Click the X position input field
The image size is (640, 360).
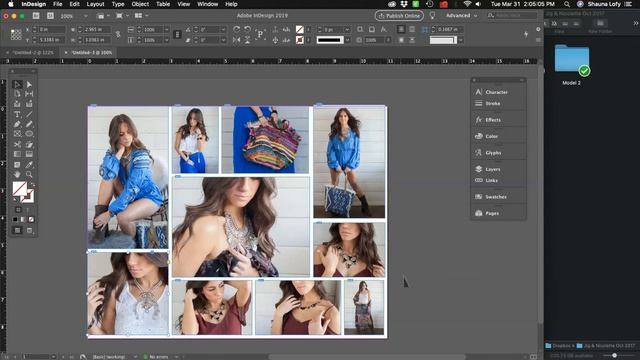pos(52,29)
